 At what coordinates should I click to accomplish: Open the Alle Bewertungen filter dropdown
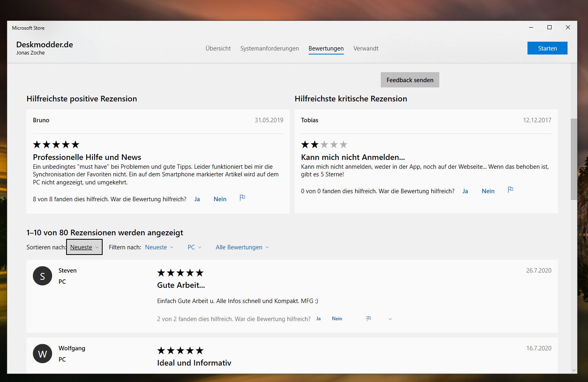(x=242, y=247)
